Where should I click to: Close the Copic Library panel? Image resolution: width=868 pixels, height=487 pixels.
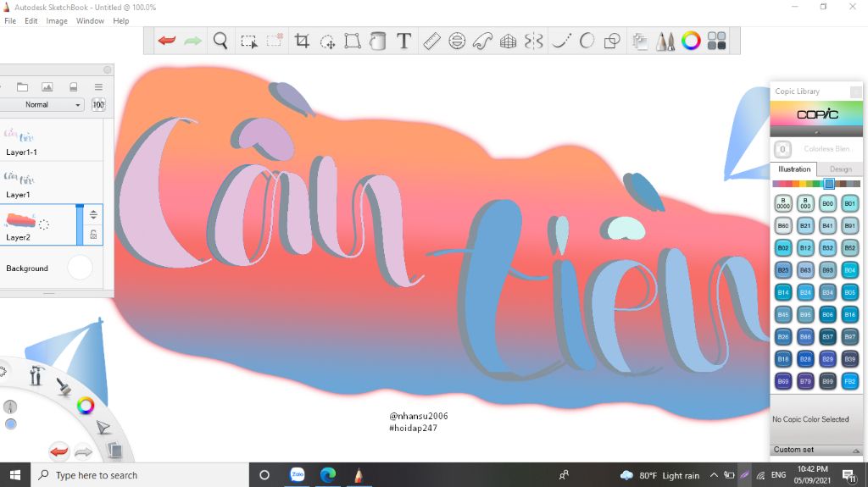[856, 91]
